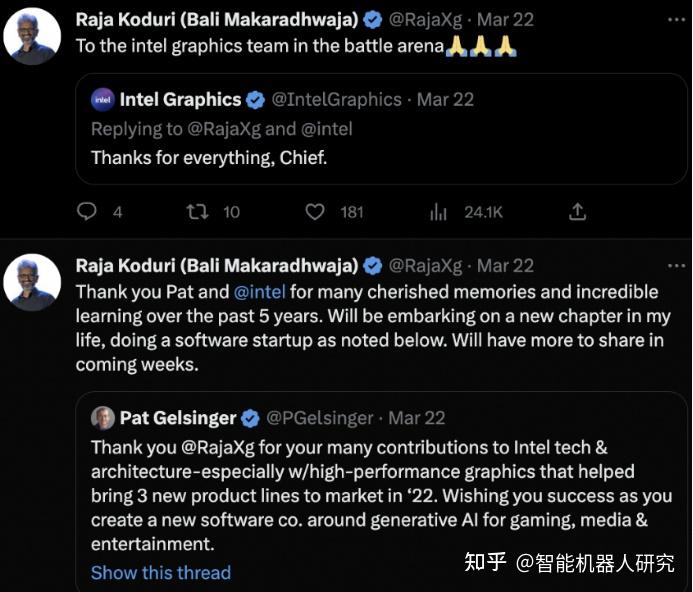Click Pat Gelsinger's verified checkmark badge
Image resolution: width=693 pixels, height=592 pixels.
250,417
